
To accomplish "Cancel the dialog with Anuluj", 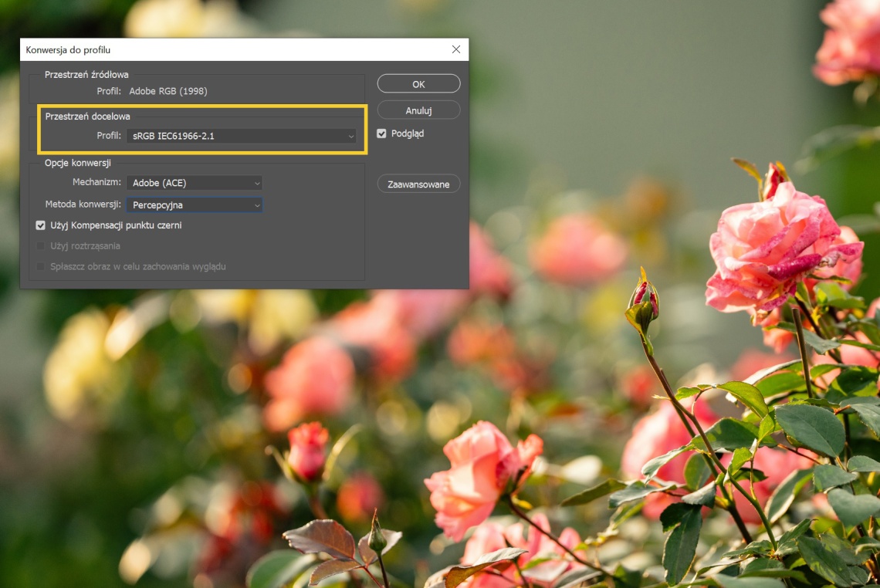I will tap(418, 110).
